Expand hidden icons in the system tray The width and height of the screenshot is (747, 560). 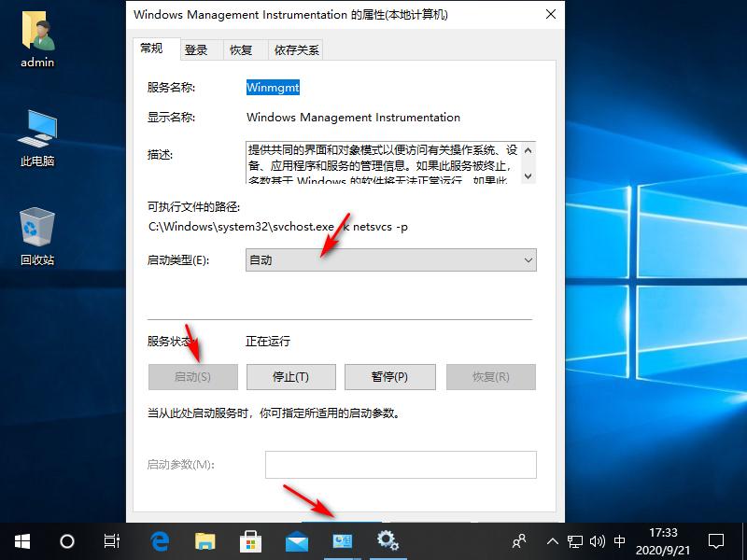click(x=553, y=541)
